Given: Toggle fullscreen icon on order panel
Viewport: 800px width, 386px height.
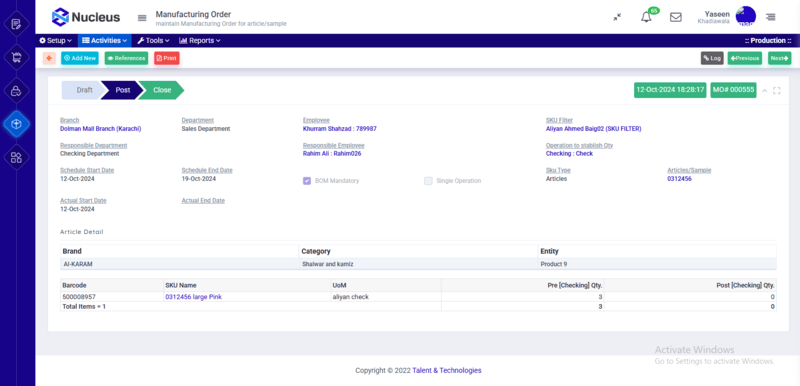Looking at the screenshot, I should (x=777, y=90).
